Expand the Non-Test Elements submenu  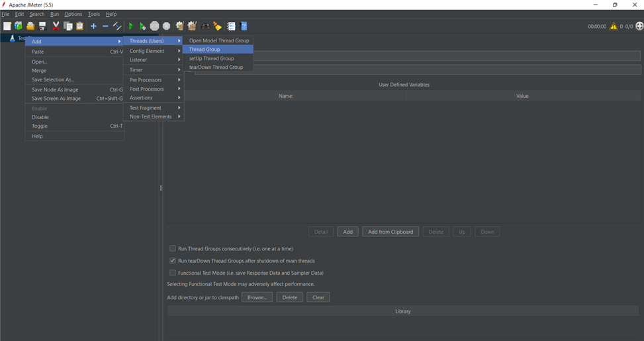154,117
